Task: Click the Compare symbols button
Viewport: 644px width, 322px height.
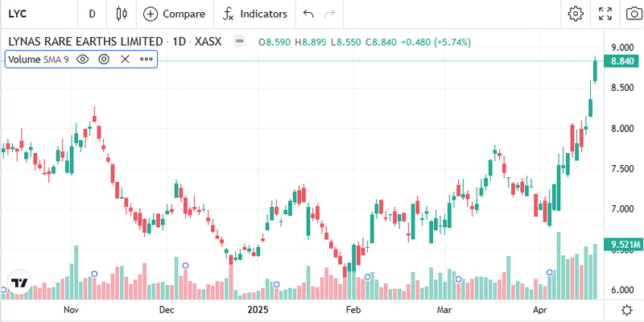Action: (174, 14)
